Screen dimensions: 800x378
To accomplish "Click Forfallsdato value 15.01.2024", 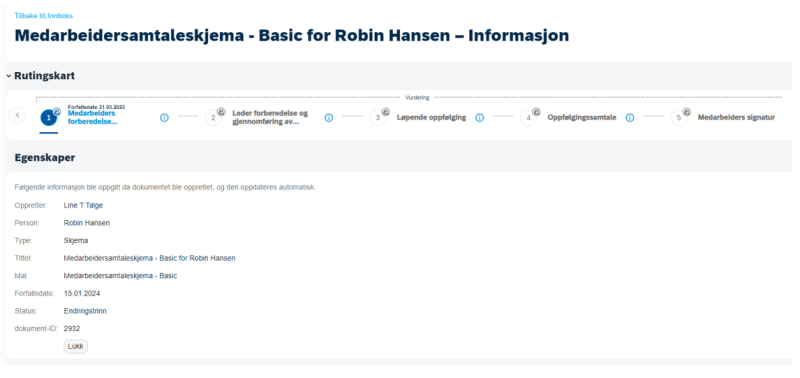I will coord(82,293).
